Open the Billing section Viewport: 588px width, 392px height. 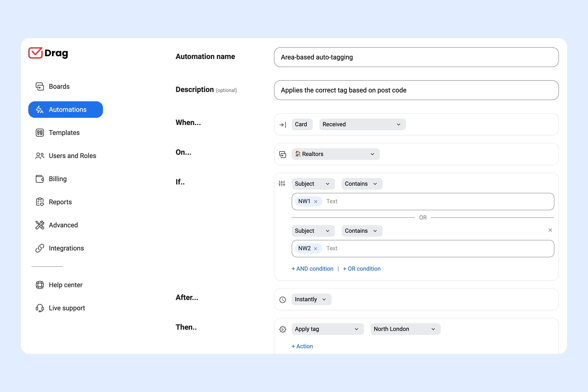[x=58, y=179]
